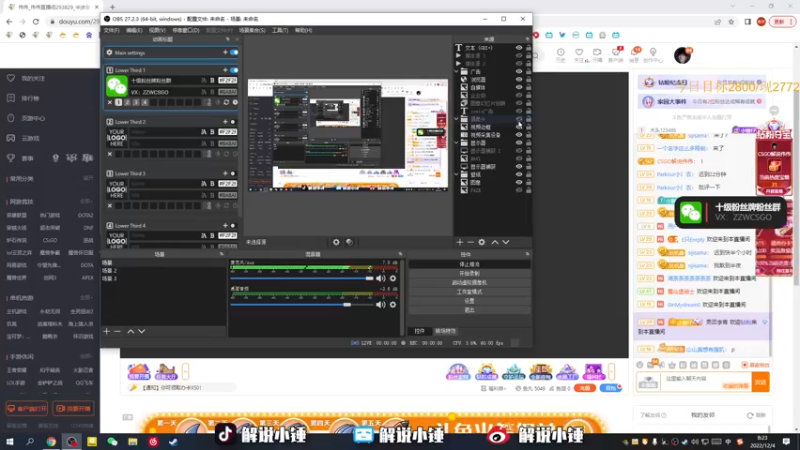The height and width of the screenshot is (450, 800).
Task: Toggle bold B on Lower Third 1 top line
Action: click(x=212, y=81)
